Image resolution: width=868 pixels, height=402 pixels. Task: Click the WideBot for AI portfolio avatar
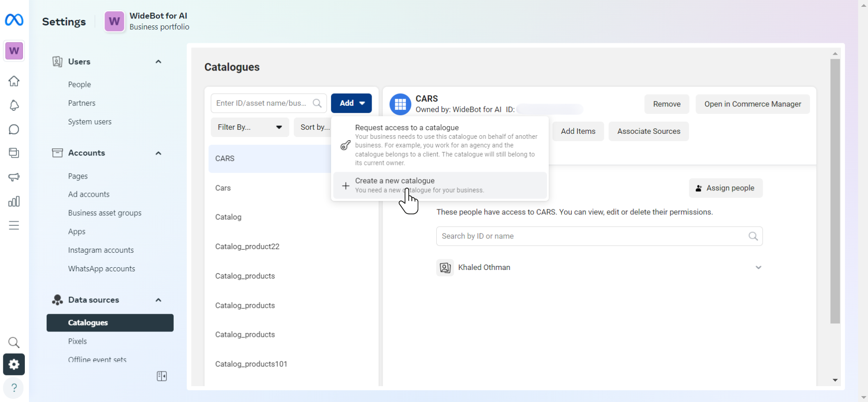click(x=114, y=21)
